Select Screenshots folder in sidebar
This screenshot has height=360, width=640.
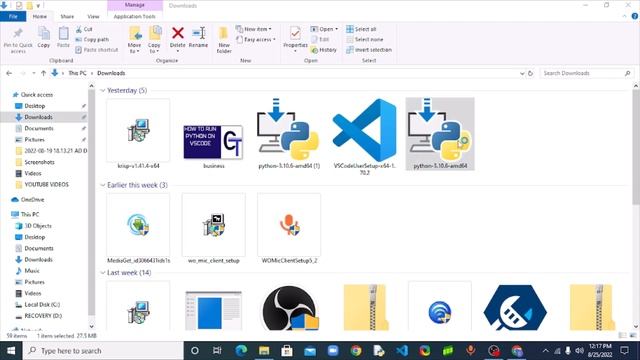coord(39,162)
